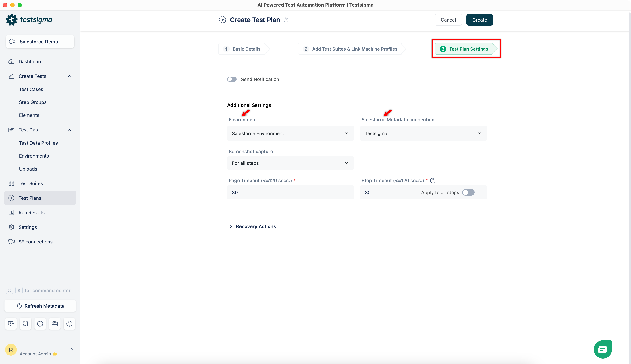Open the Screenshot capture dropdown
This screenshot has width=631, height=364.
coord(290,163)
